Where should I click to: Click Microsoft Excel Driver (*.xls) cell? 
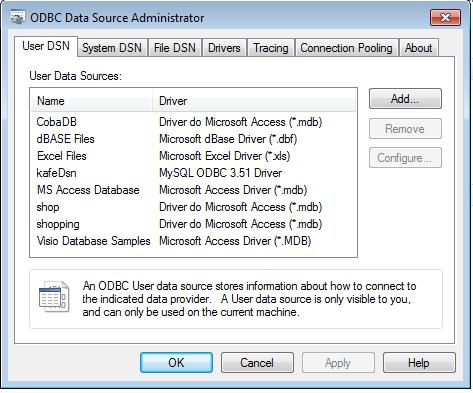click(x=225, y=156)
